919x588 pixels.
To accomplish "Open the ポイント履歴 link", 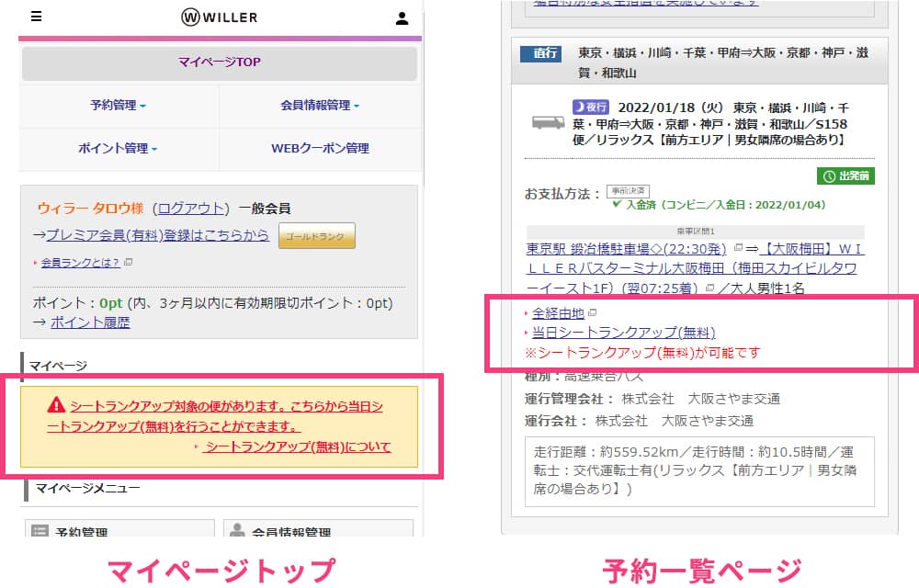I will [90, 322].
